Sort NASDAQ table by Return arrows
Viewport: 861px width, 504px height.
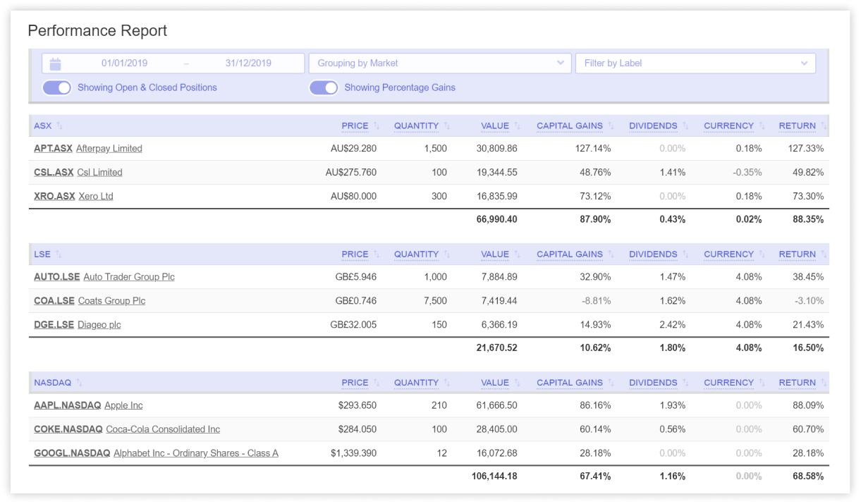pos(824,383)
